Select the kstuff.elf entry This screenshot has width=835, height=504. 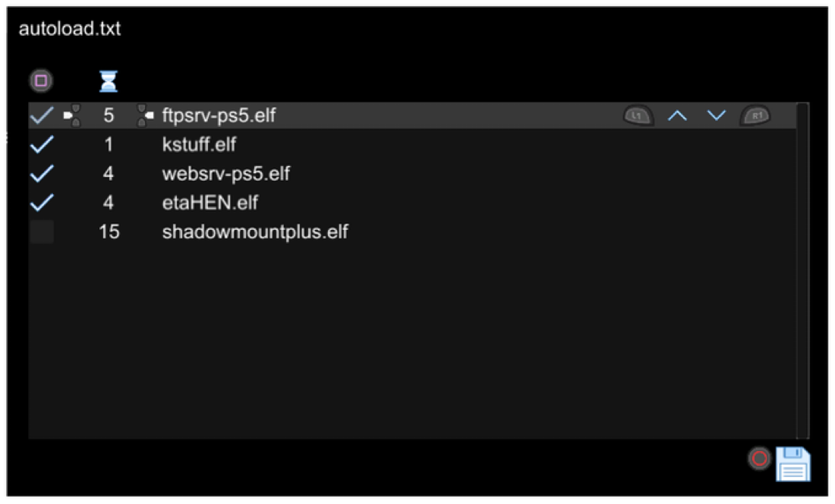(413, 144)
